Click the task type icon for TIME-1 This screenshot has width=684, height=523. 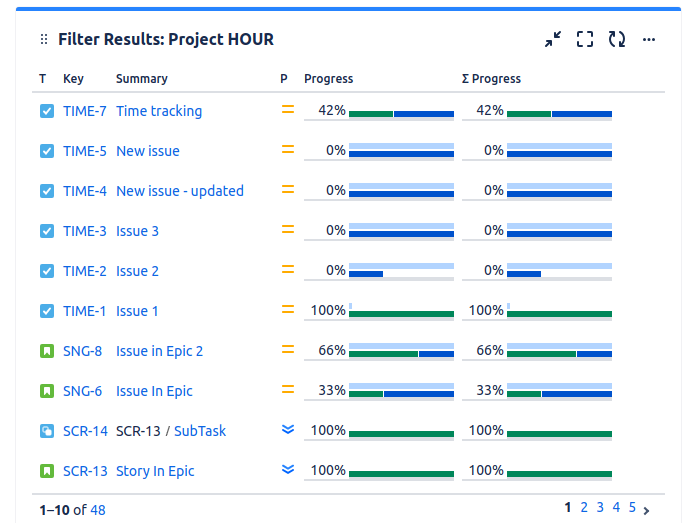tap(47, 311)
